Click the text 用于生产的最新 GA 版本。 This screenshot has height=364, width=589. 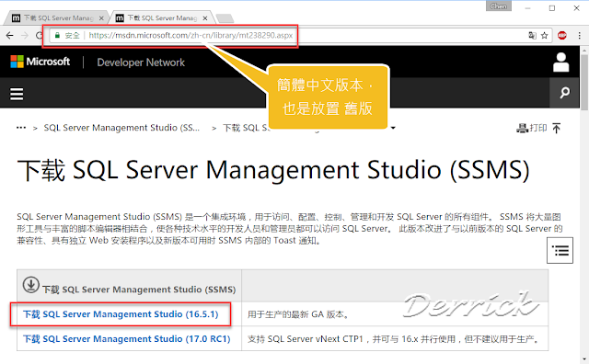(299, 314)
